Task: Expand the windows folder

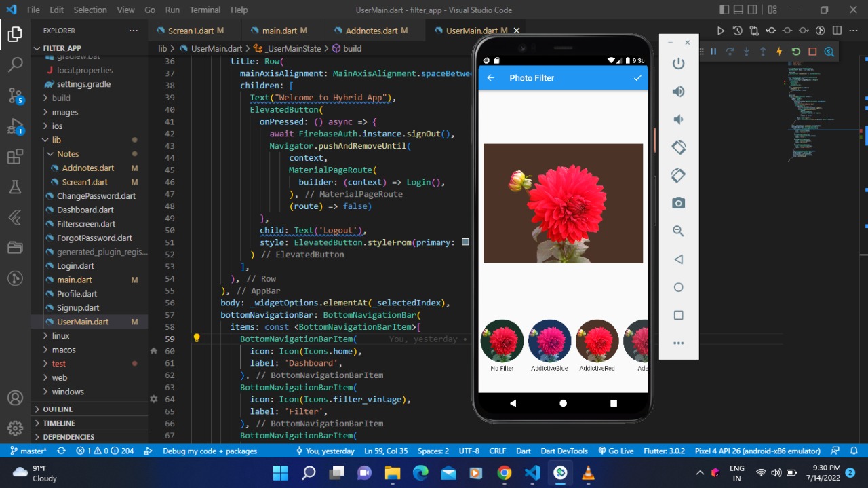Action: coord(89,392)
